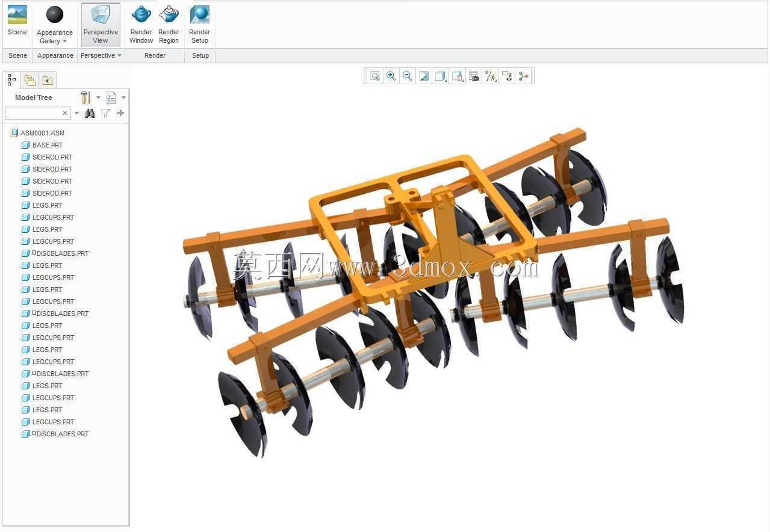Expand the Appearance Gallery dropdown arrow

65,41
